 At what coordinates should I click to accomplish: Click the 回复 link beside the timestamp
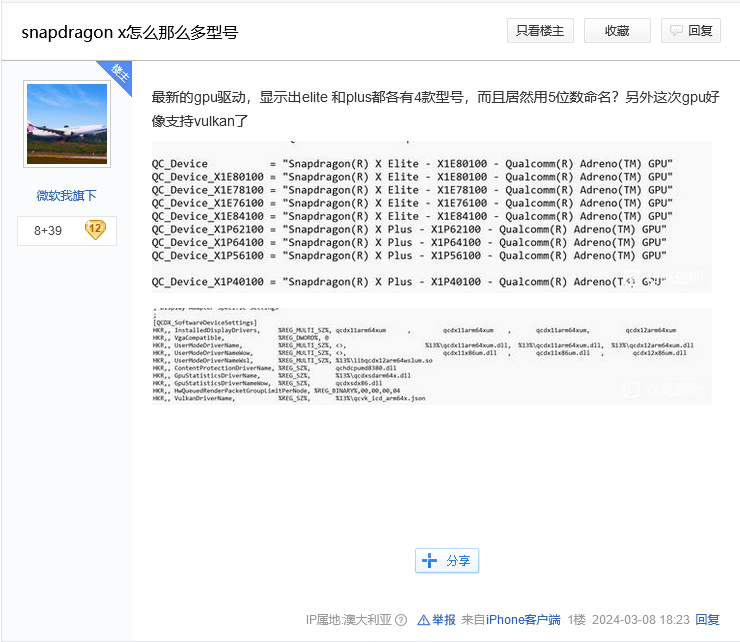(707, 620)
